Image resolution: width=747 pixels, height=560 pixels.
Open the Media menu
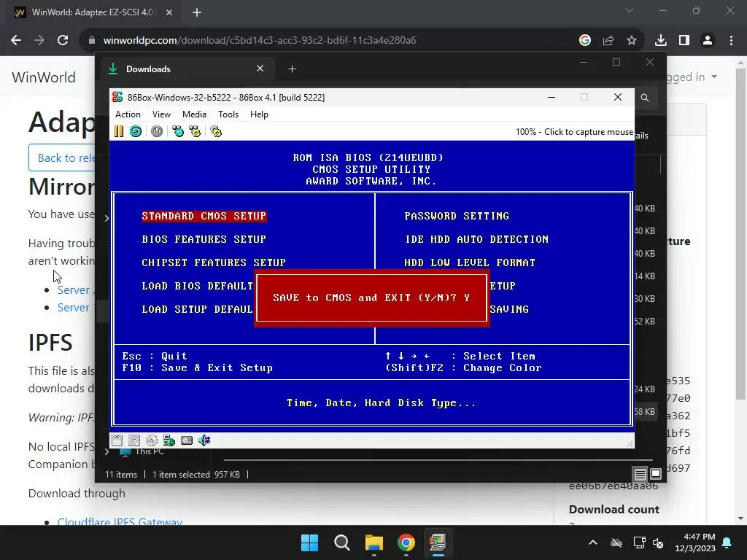pos(194,114)
